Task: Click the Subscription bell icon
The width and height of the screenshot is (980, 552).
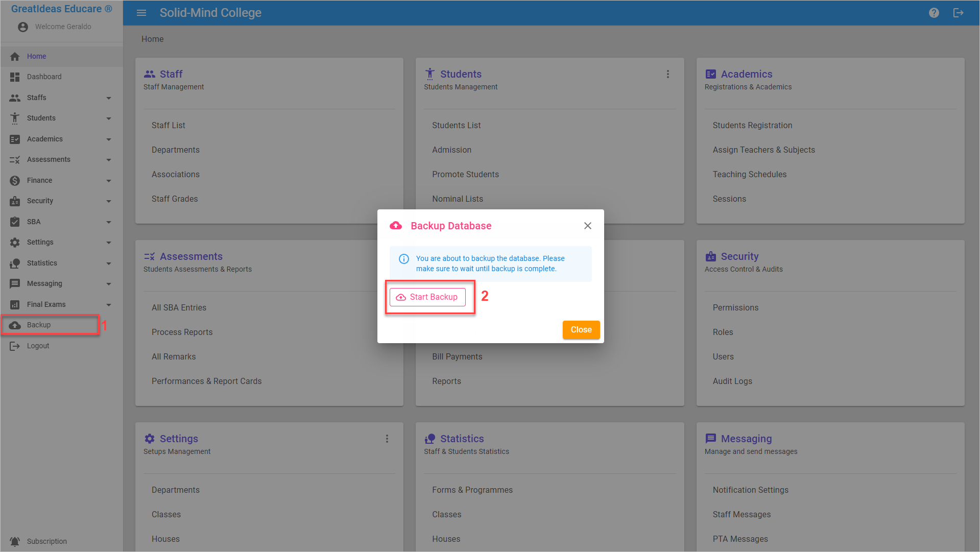Action: pos(15,541)
